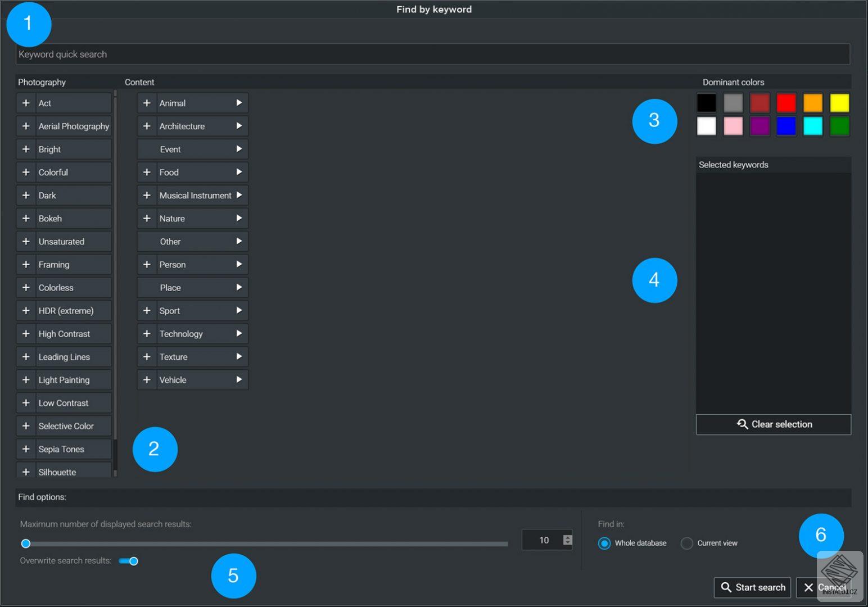This screenshot has width=868, height=607.
Task: Expand the Event category arrow
Action: (239, 149)
